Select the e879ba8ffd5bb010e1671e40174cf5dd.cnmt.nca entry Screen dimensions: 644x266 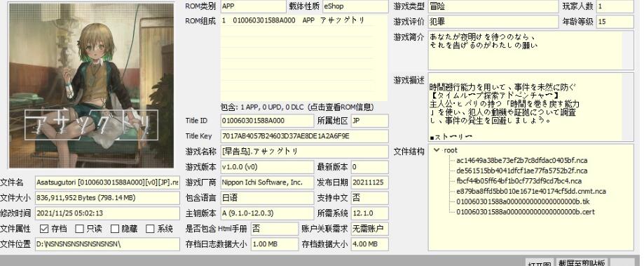pos(531,191)
